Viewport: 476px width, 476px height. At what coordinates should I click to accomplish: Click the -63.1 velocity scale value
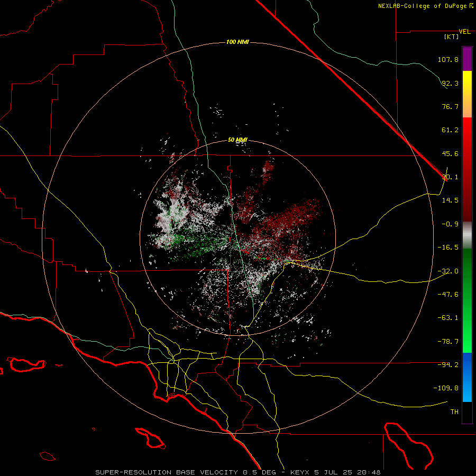tap(448, 318)
